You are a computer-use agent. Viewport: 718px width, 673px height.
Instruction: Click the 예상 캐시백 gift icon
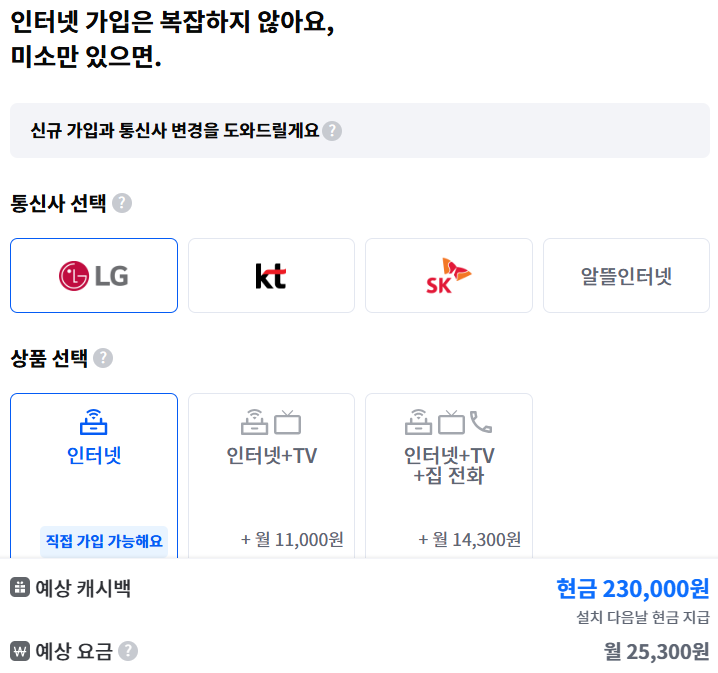click(20, 587)
